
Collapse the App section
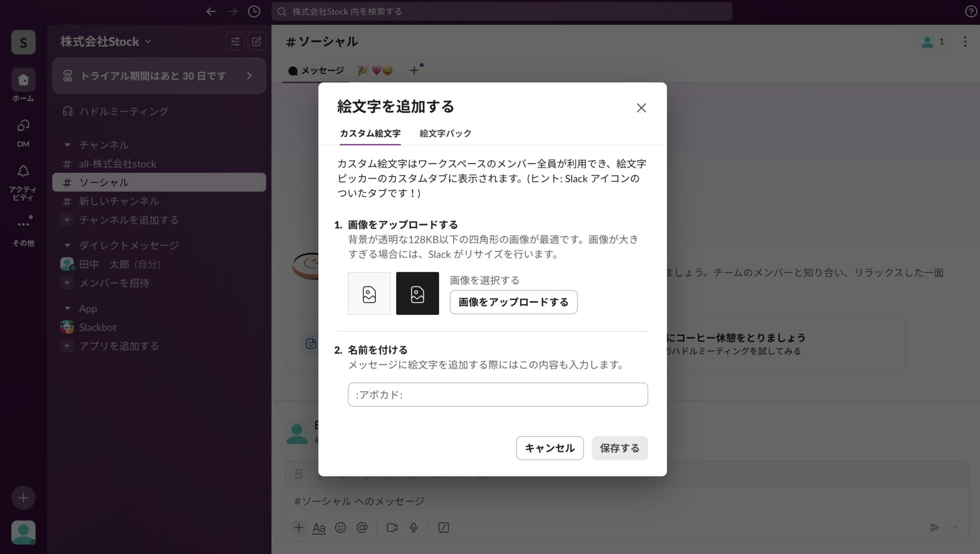tap(68, 308)
